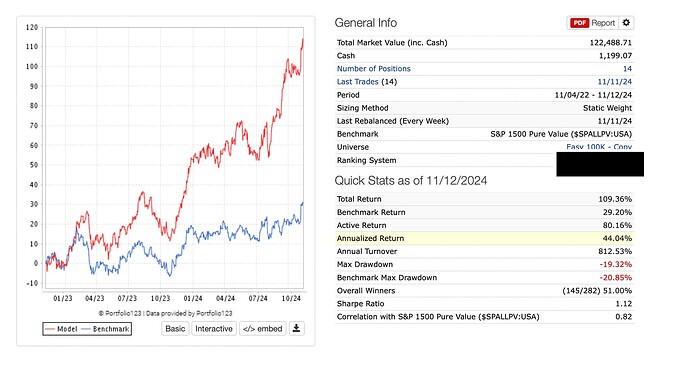Screen dimensions: 690x369
Task: Toggle the red Model series in legend
Action: pos(61,329)
